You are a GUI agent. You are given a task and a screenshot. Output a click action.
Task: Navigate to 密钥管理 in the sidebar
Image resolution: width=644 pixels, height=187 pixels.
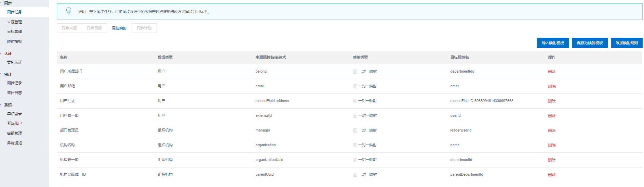(x=14, y=133)
